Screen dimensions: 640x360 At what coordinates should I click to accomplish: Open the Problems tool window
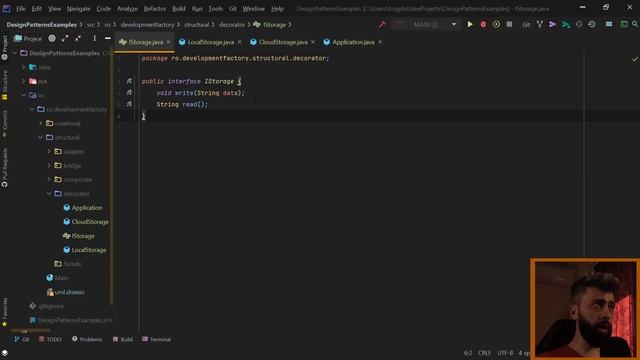click(87, 340)
